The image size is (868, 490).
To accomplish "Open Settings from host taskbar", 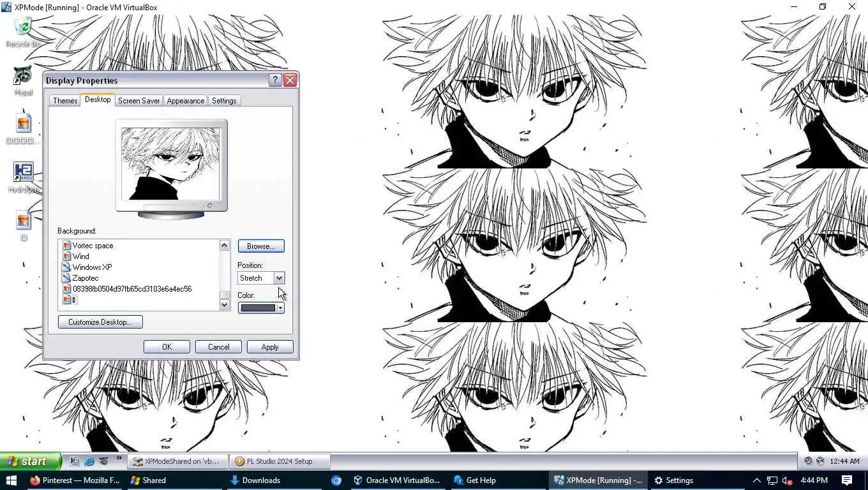I will click(x=698, y=480).
